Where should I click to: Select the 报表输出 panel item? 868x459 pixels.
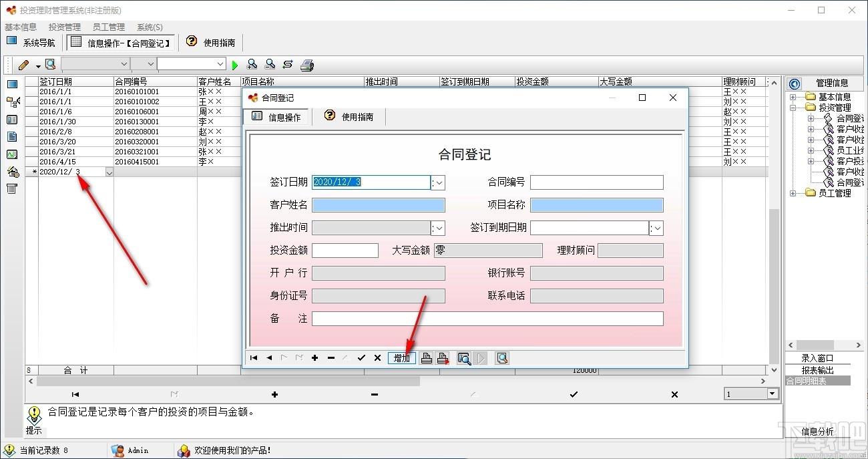click(817, 370)
